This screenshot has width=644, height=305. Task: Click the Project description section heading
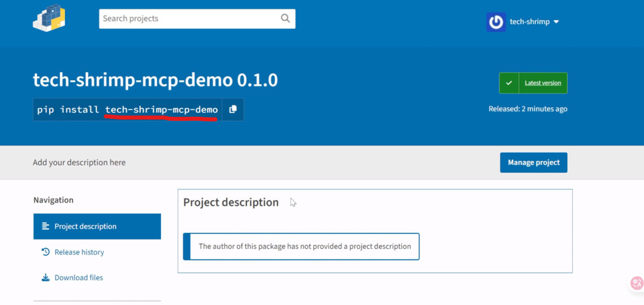pos(231,202)
